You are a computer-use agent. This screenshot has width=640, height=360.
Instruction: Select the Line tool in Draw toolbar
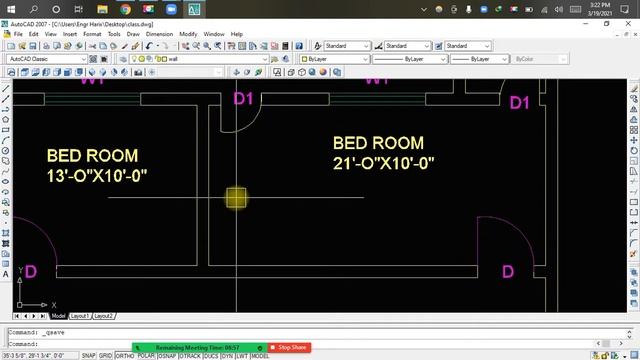click(6, 89)
